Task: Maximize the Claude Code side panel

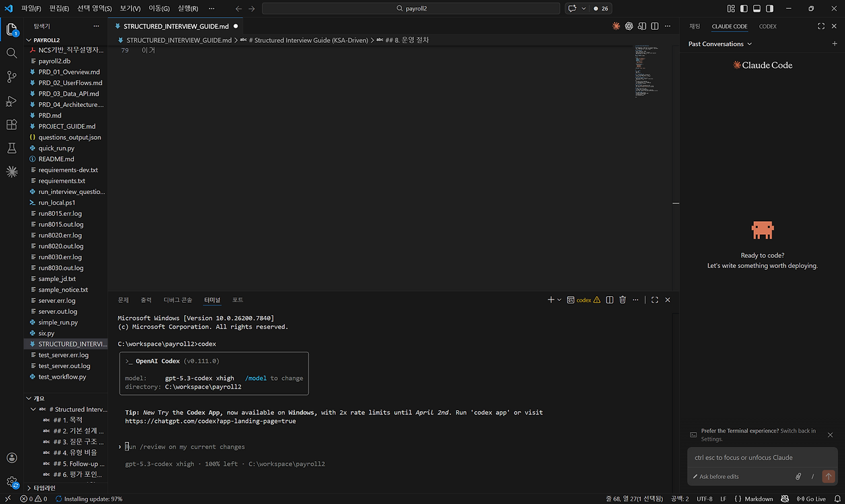Action: [x=821, y=26]
